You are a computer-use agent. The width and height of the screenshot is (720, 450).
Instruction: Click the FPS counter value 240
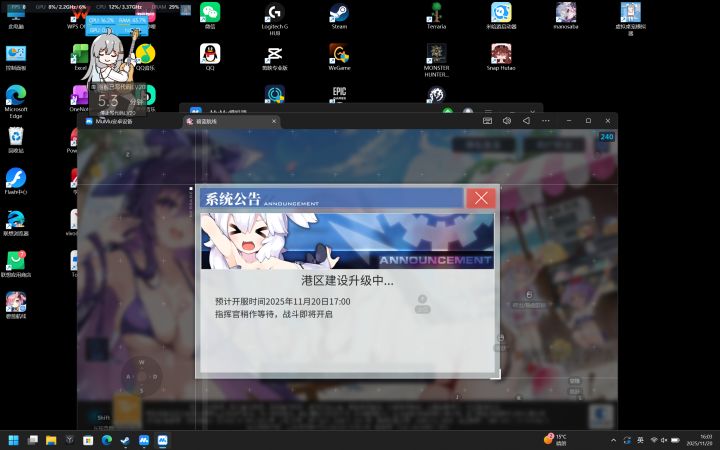pyautogui.click(x=607, y=136)
